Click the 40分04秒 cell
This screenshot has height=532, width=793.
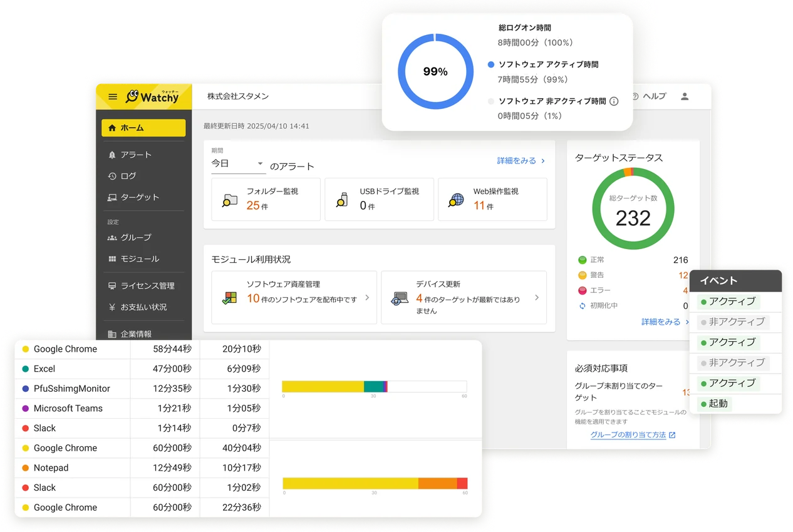click(x=242, y=448)
